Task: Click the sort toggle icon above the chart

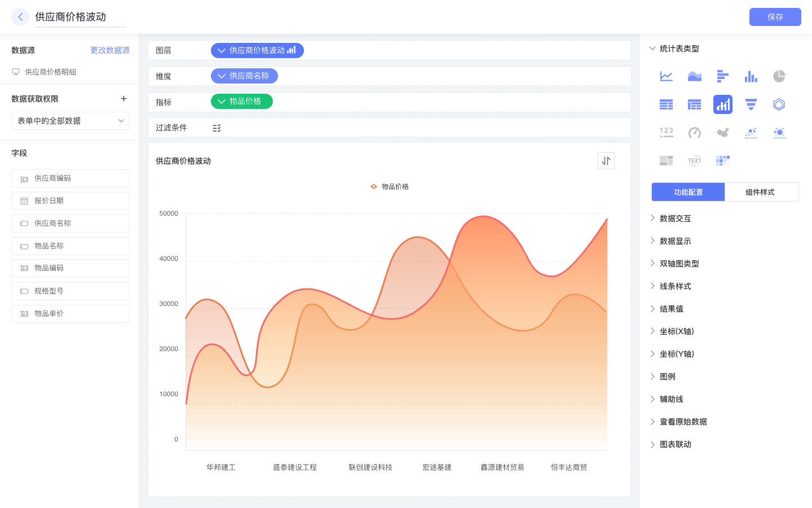Action: [x=606, y=161]
